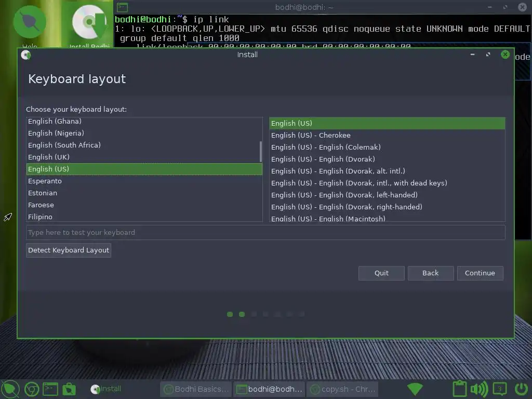Select English (US) - Cherokee variant
This screenshot has height=399, width=532.
387,136
